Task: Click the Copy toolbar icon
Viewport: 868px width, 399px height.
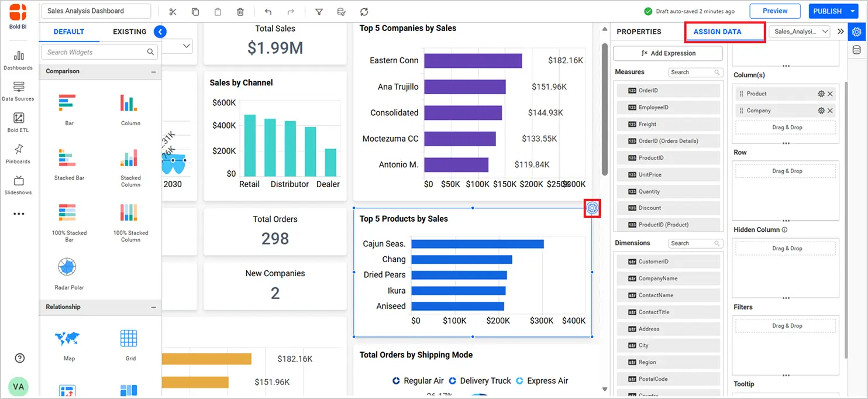Action: click(x=195, y=12)
